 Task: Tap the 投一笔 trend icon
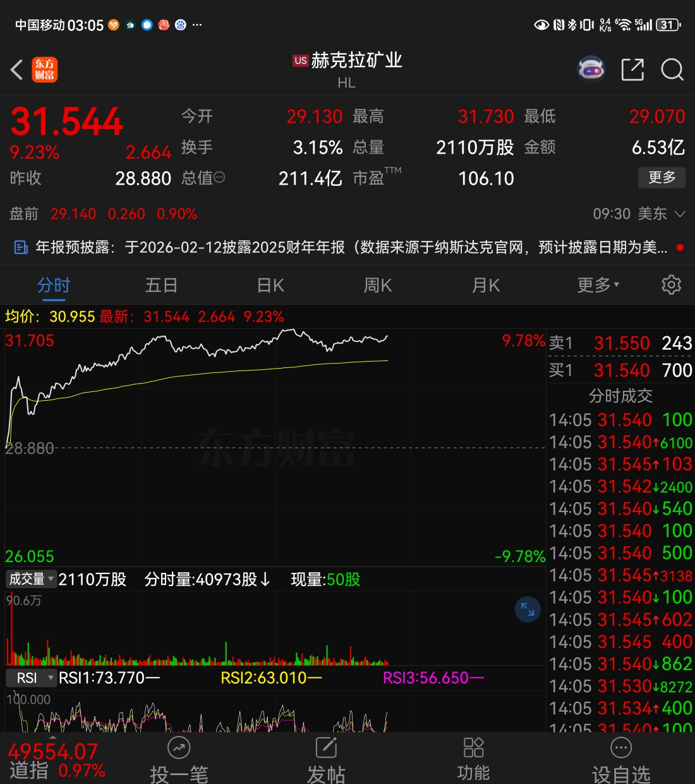[179, 748]
